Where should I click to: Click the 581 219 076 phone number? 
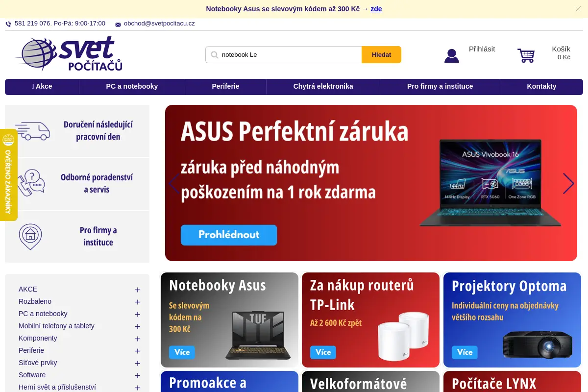[32, 24]
